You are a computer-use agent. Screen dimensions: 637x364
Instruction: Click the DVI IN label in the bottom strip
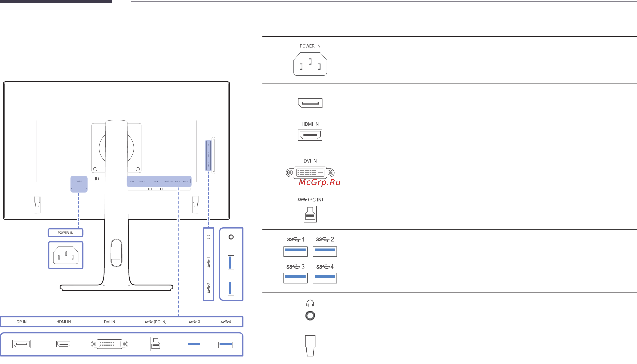coord(110,322)
